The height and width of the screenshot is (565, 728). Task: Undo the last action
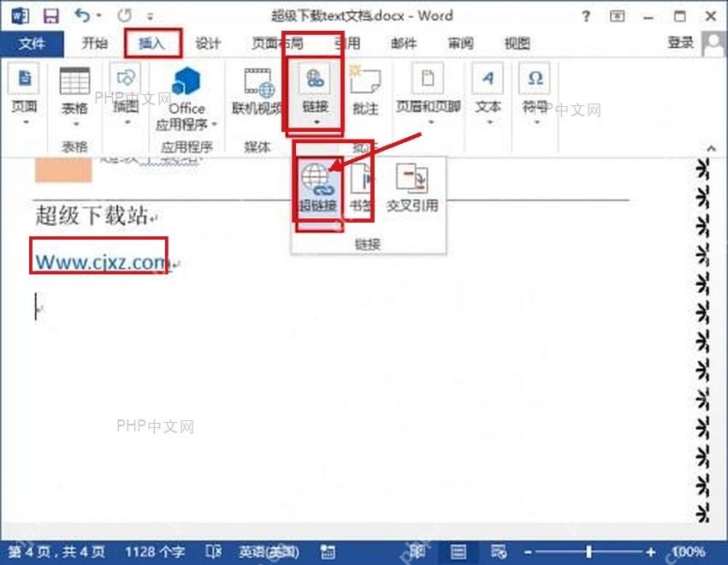(82, 15)
